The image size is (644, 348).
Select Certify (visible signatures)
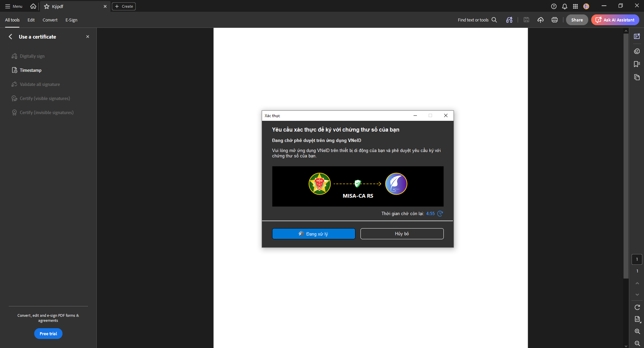tap(41, 98)
